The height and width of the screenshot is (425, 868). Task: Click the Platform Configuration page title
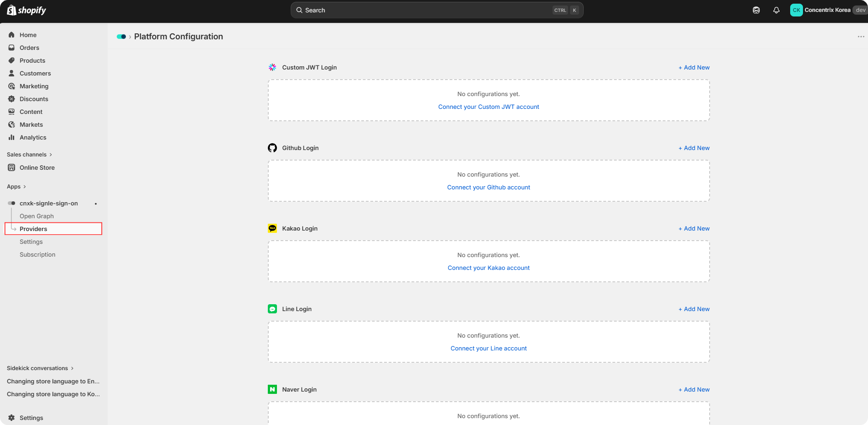[x=179, y=37]
